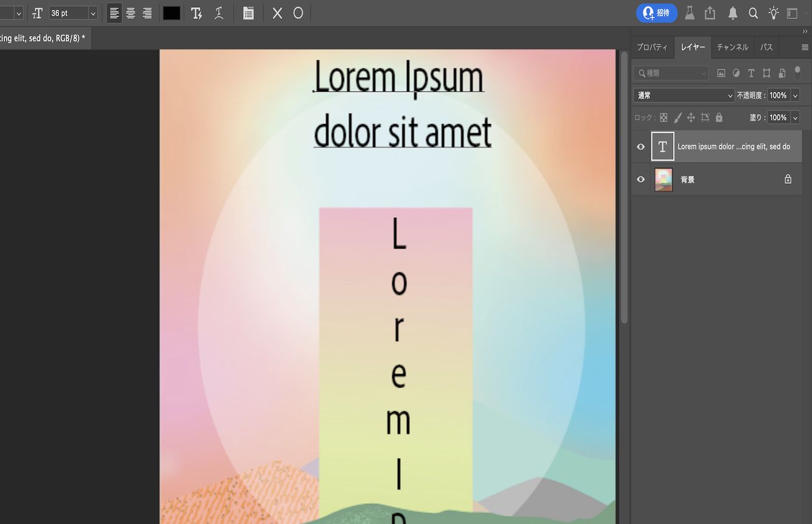The height and width of the screenshot is (524, 812).
Task: Select the type layer filter icon
Action: click(751, 72)
